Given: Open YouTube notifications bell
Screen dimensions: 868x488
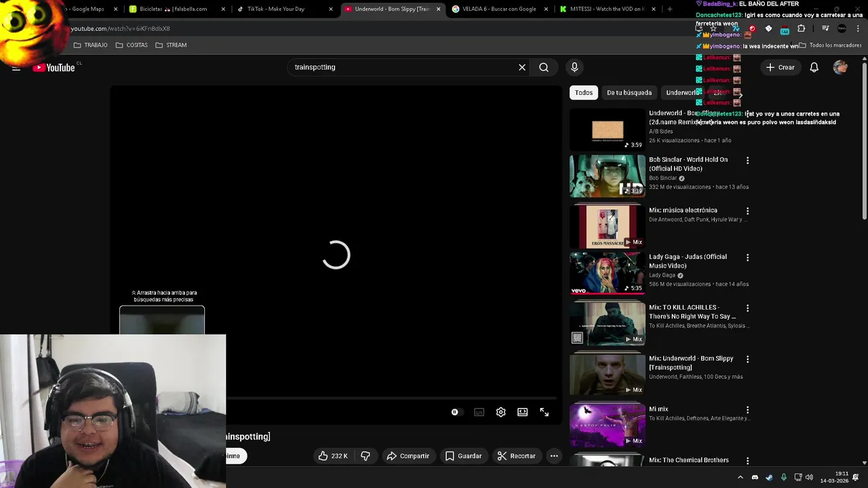Looking at the screenshot, I should (x=814, y=67).
